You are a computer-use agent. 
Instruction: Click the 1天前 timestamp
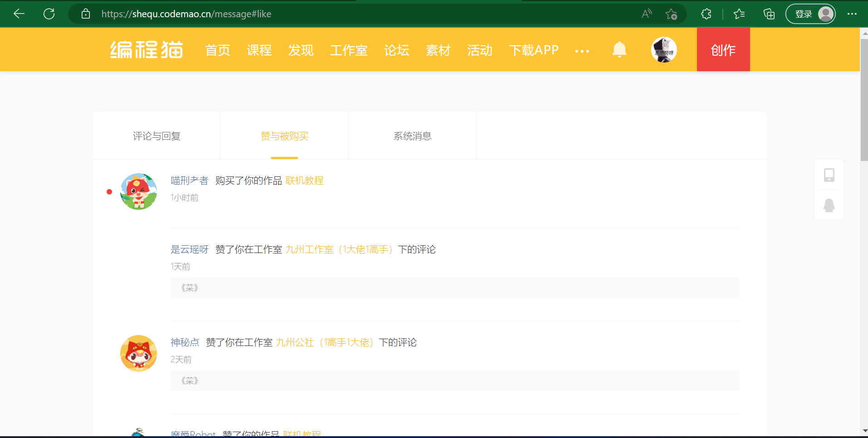point(180,267)
